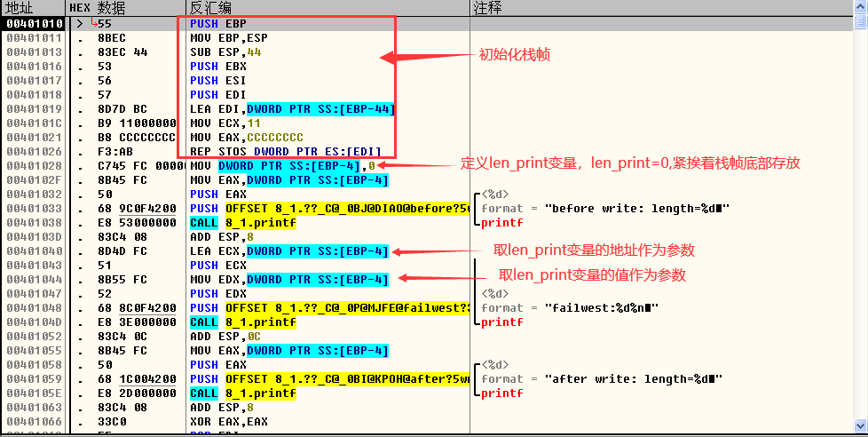Click hex bytes 8D7D BC

(x=122, y=109)
